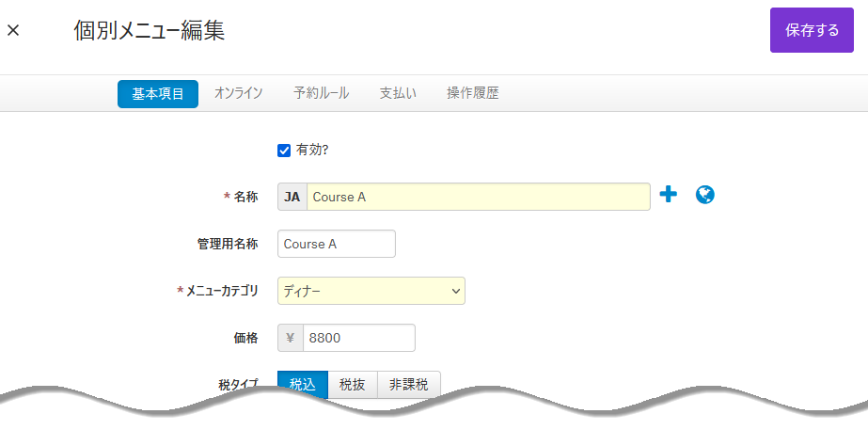Switch to the 予約ルール tab

321,94
